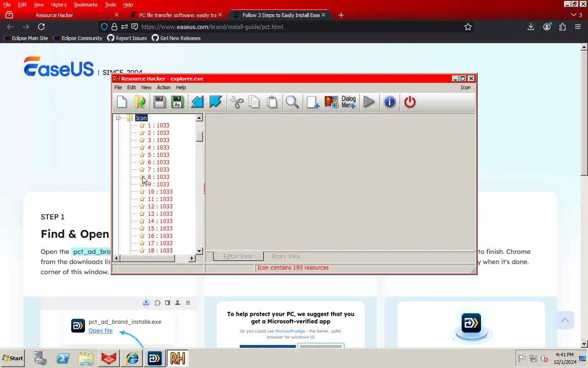Screen dimensions: 588x368
Task: Cut with the scissors icon
Action: [x=237, y=102]
